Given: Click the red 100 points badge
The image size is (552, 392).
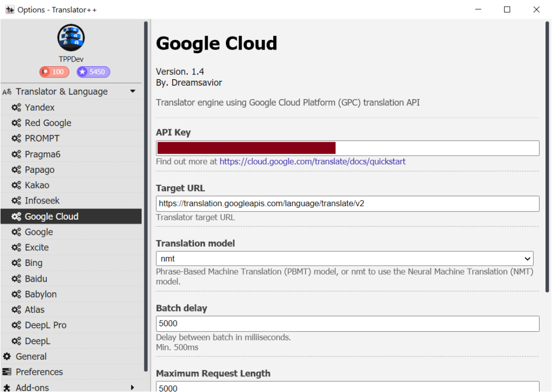Looking at the screenshot, I should coord(54,72).
